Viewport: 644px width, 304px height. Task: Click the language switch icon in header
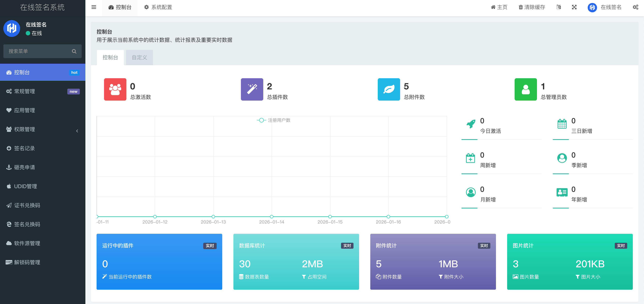click(558, 7)
